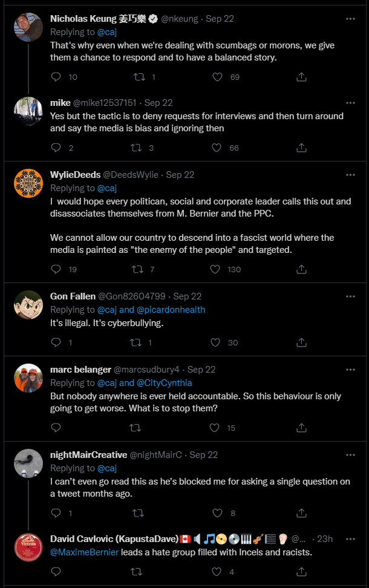This screenshot has width=369, height=588.
Task: Open the @CityCynthia mention link
Action: 165,383
